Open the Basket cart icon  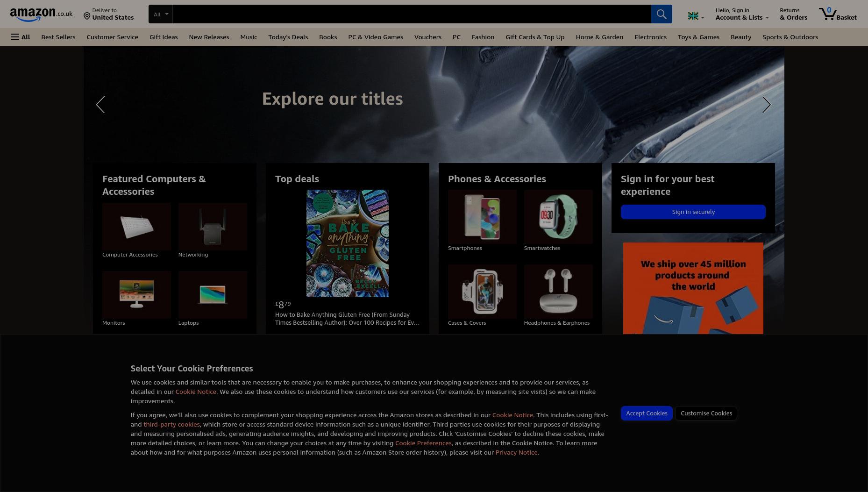point(838,14)
